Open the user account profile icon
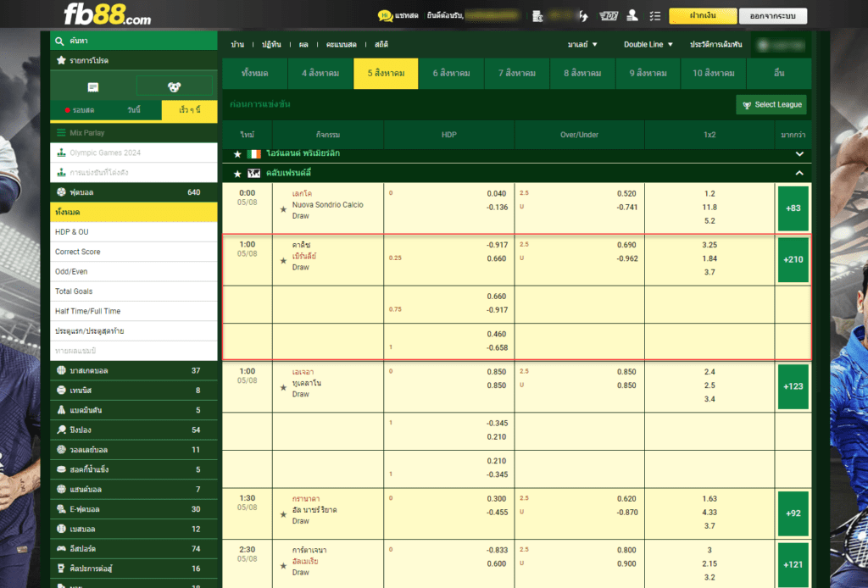The image size is (868, 588). tap(632, 15)
